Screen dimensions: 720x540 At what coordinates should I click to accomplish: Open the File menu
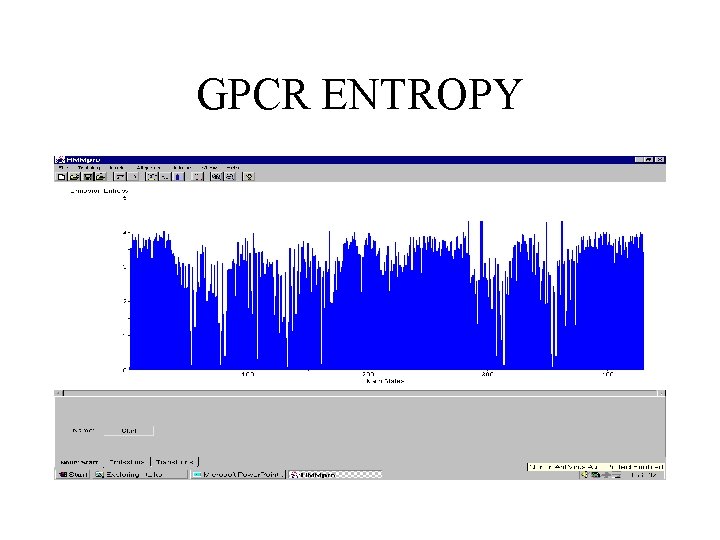(x=62, y=168)
